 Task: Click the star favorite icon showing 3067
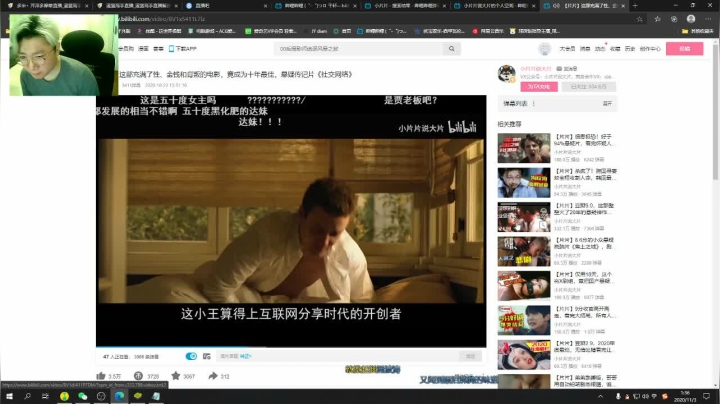click(x=175, y=376)
